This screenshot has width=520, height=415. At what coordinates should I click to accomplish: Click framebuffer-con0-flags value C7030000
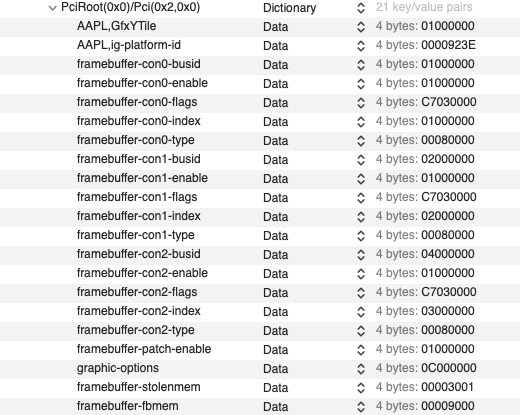(449, 102)
